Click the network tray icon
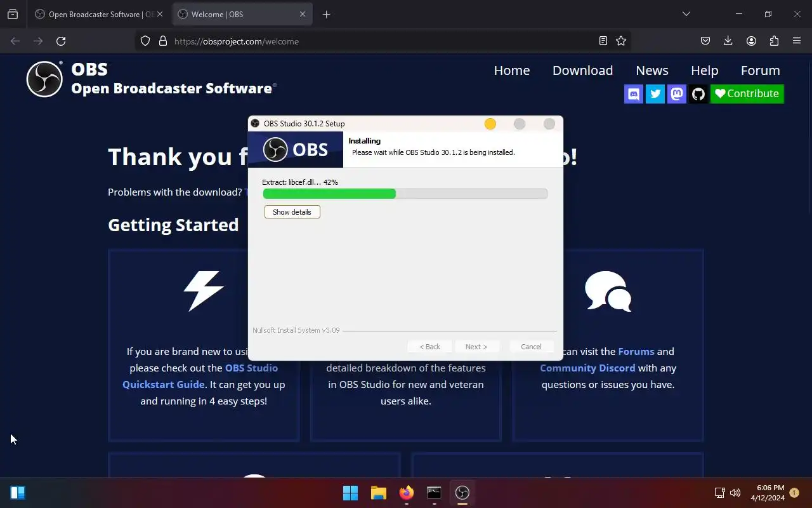This screenshot has width=812, height=508. (x=719, y=493)
